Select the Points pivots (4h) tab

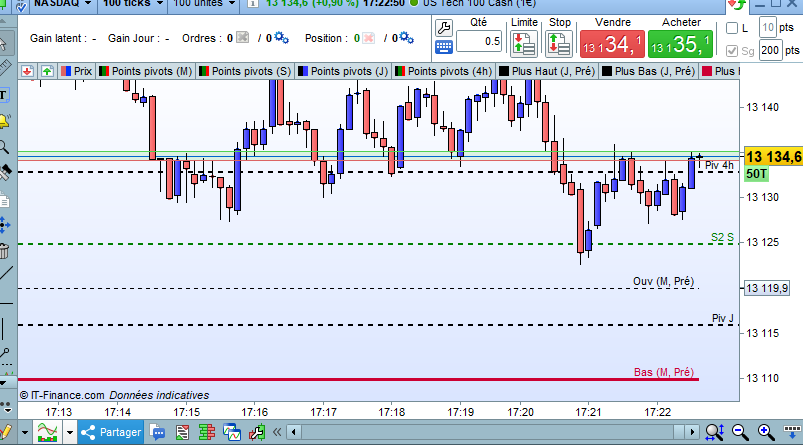(x=443, y=71)
